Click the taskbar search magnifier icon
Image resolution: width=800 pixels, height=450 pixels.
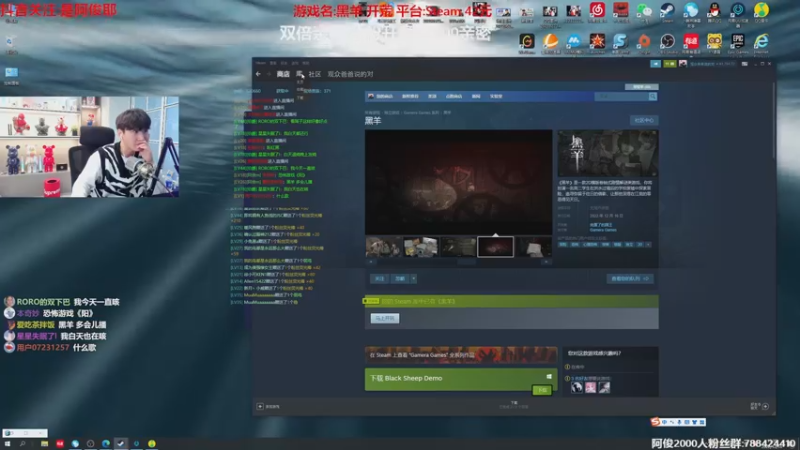tap(22, 444)
